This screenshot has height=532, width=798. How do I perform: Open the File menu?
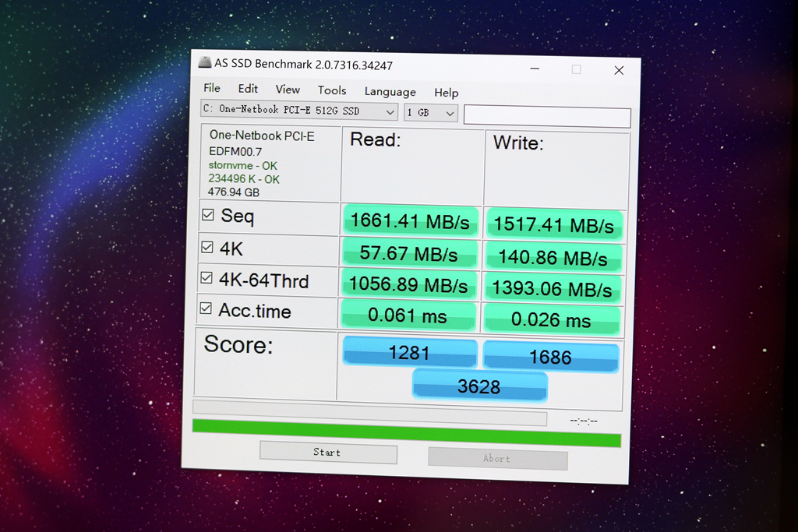pyautogui.click(x=212, y=88)
